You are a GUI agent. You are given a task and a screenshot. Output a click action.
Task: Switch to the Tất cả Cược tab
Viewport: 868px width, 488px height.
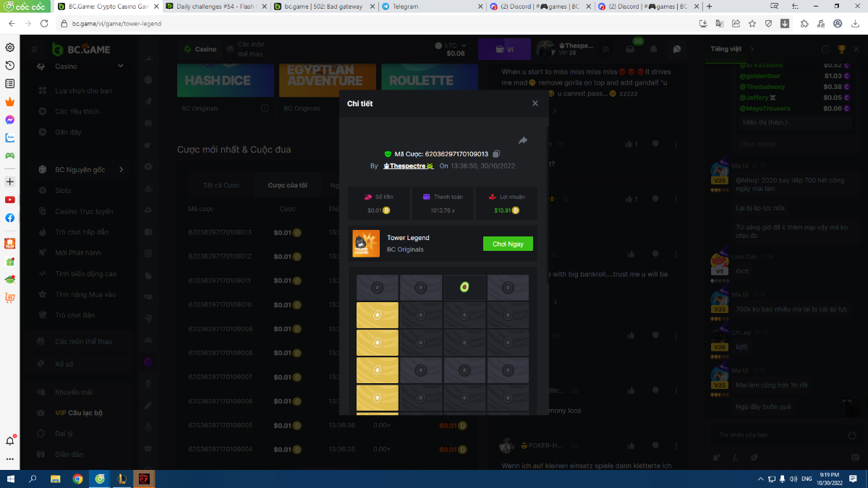tap(221, 185)
